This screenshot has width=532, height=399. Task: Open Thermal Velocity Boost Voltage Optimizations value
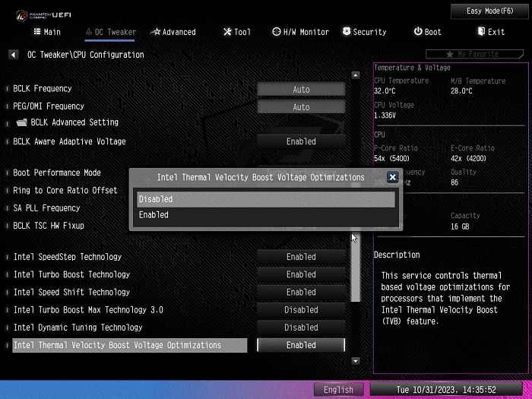[301, 345]
